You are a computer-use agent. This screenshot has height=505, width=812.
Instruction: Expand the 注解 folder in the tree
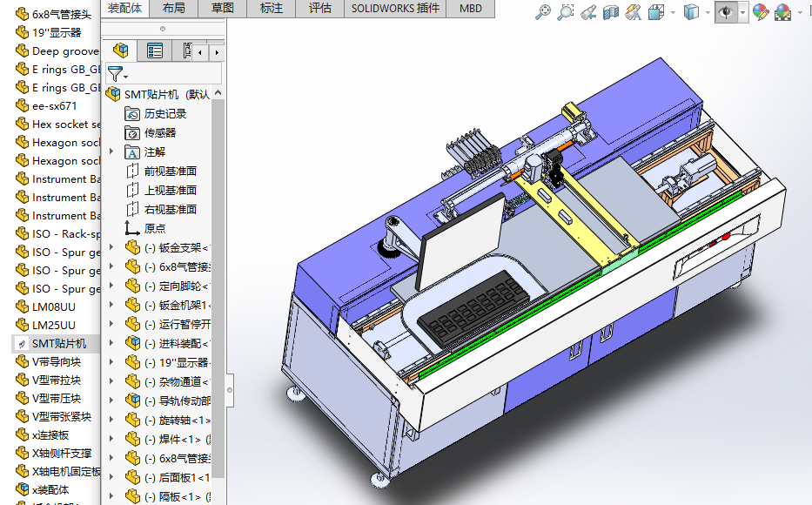click(x=111, y=151)
